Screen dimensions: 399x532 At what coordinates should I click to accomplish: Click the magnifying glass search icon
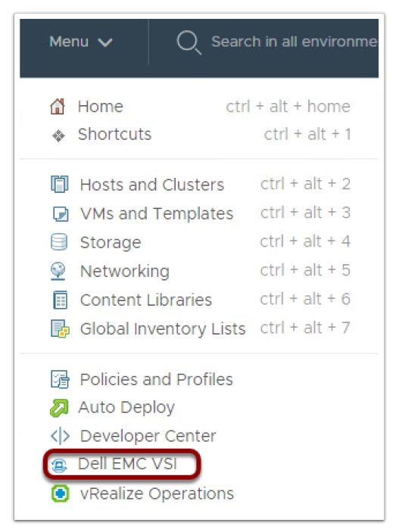point(189,42)
